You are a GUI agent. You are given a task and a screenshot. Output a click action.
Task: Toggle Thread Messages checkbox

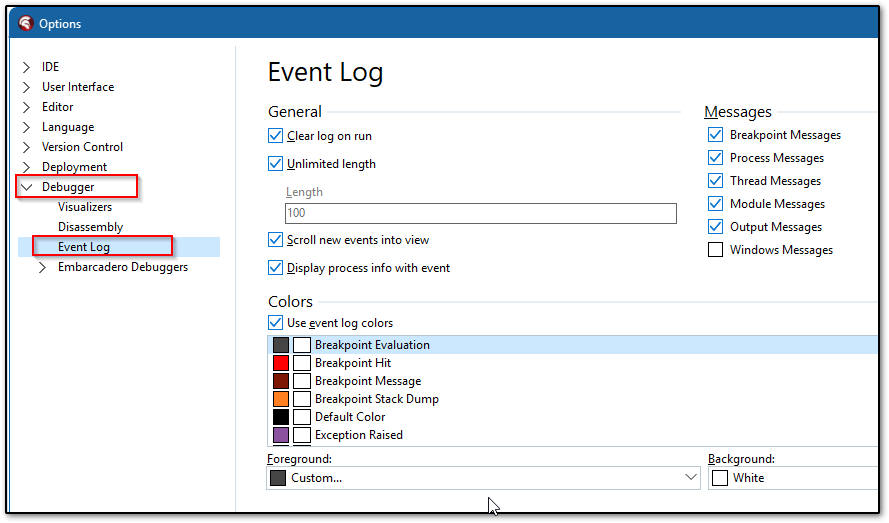pos(715,181)
